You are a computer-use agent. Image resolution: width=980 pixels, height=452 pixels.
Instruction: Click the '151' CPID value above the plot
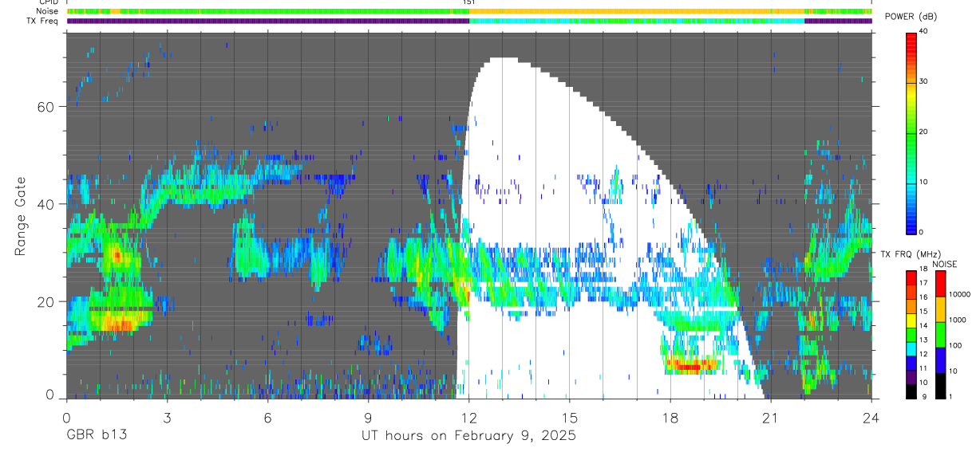point(469,3)
